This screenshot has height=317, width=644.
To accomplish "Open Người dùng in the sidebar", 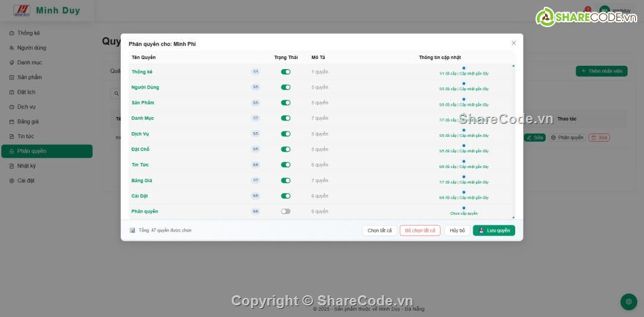I will tap(47, 47).
